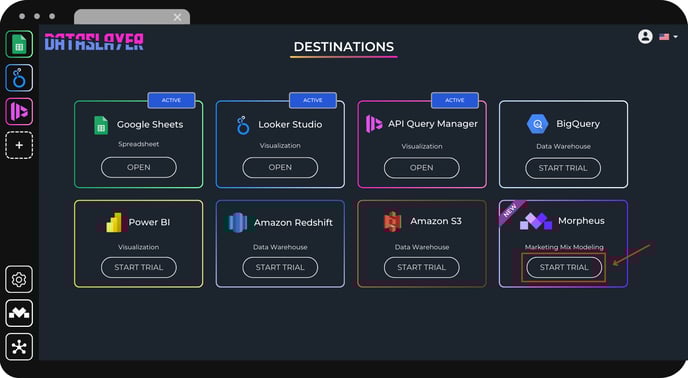The height and width of the screenshot is (378, 688).
Task: Open settings via the gear sidebar icon
Action: pos(19,279)
